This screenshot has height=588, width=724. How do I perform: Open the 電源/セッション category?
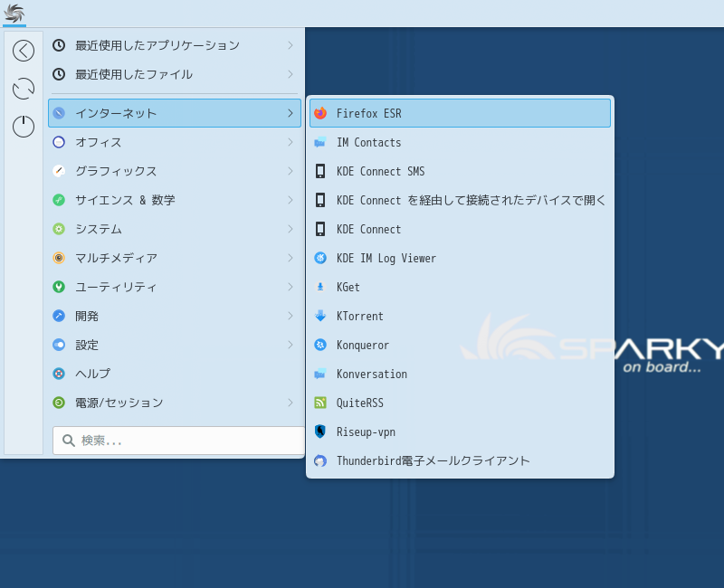(175, 403)
